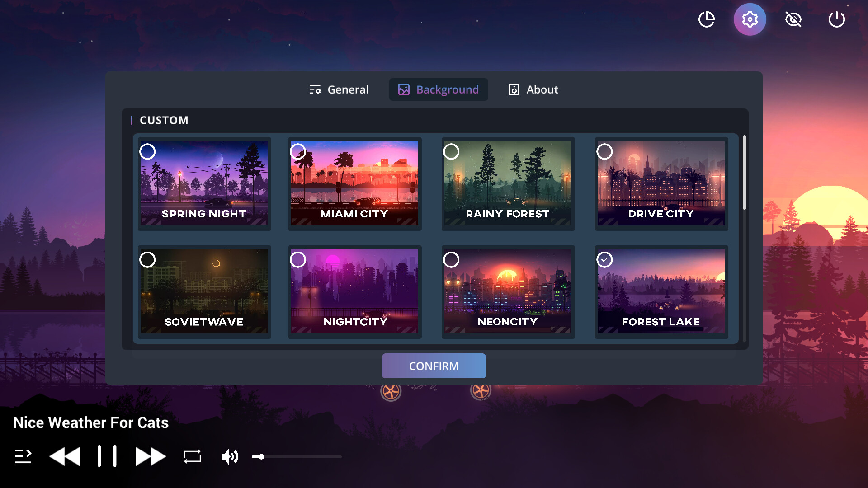Select the Miami City radio button
868x488 pixels.
[x=298, y=152]
